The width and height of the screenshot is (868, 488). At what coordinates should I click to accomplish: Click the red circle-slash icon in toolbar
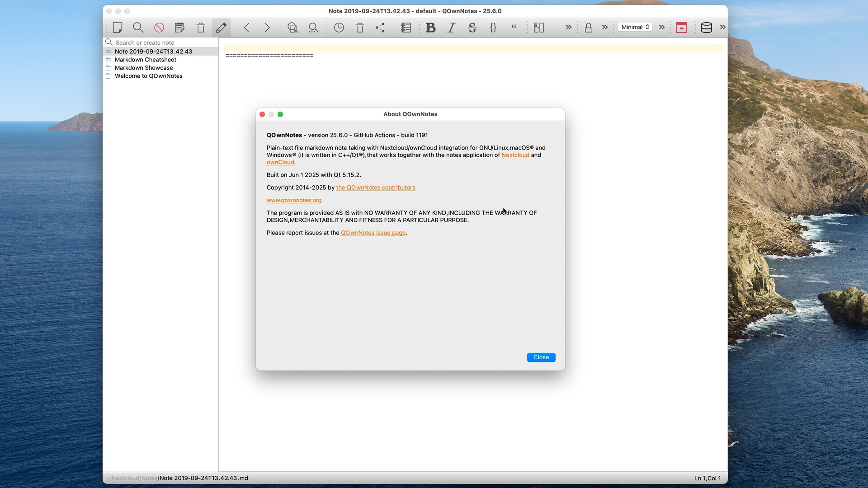click(x=159, y=28)
